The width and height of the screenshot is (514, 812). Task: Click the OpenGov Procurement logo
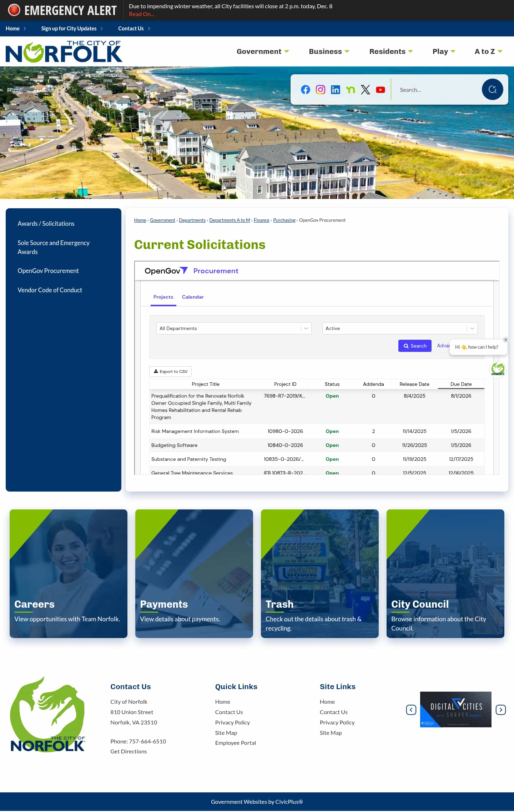(191, 271)
